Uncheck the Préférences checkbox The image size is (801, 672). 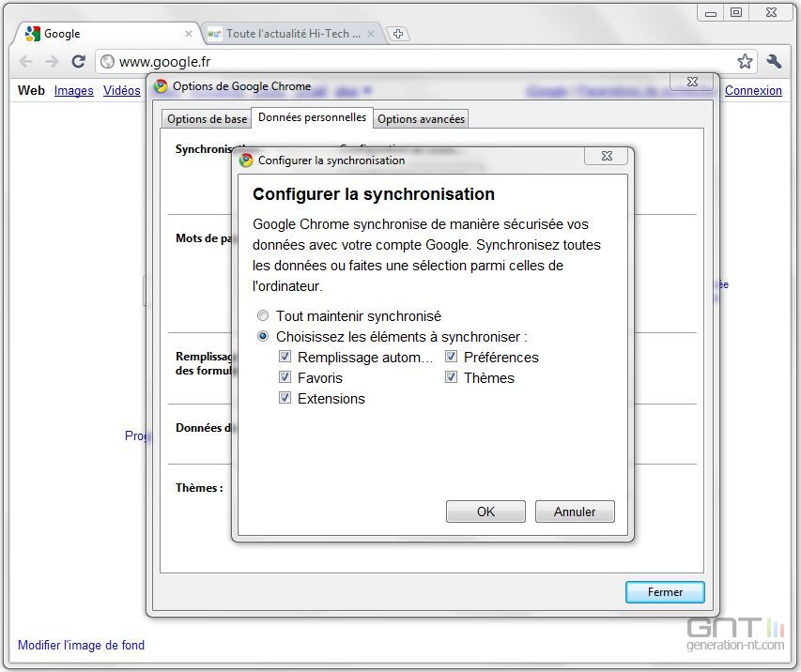pos(451,357)
